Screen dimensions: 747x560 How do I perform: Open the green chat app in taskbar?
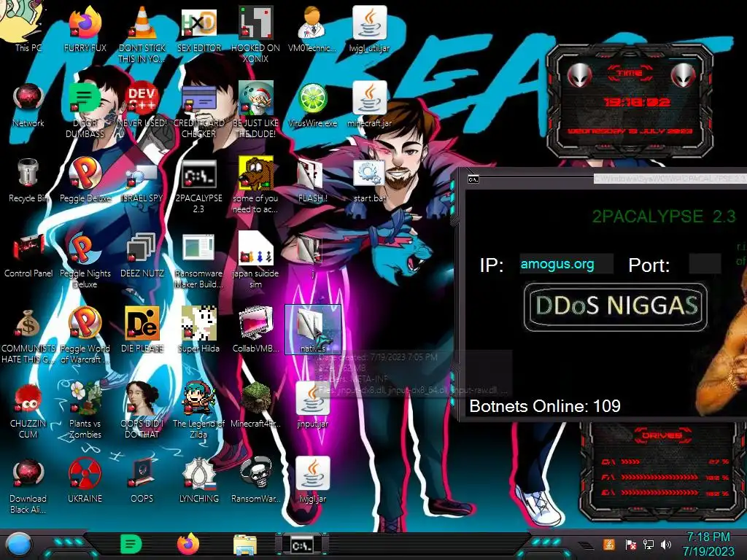pos(131,544)
